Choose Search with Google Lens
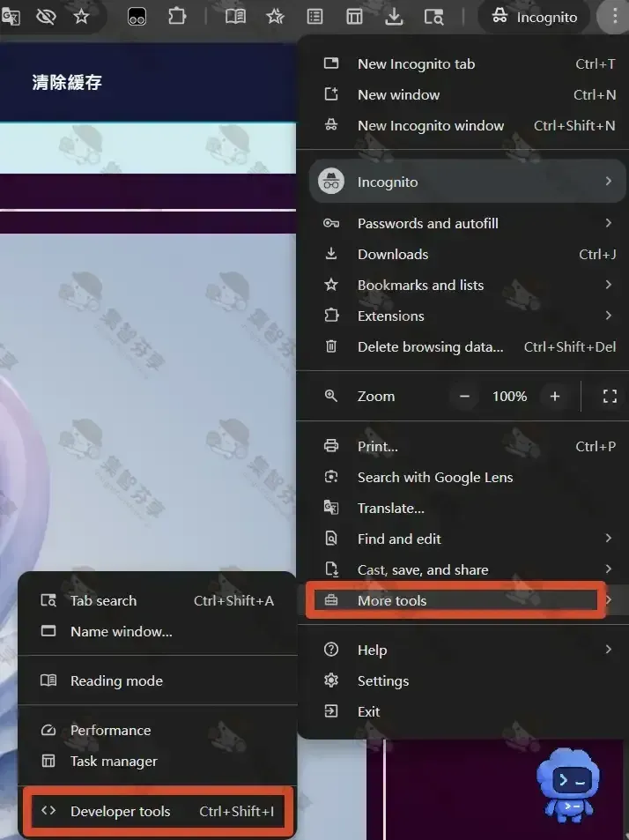Image resolution: width=629 pixels, height=840 pixels. [462, 478]
